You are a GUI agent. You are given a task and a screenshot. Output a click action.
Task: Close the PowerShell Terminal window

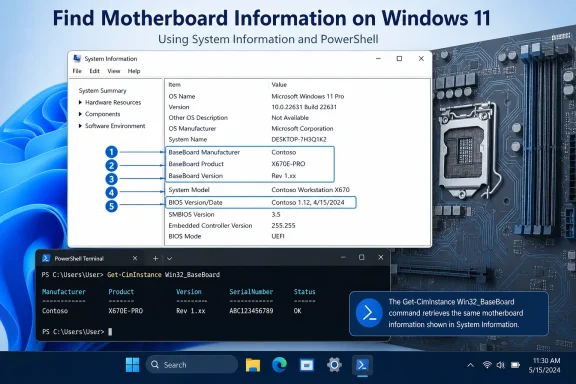tap(381, 258)
